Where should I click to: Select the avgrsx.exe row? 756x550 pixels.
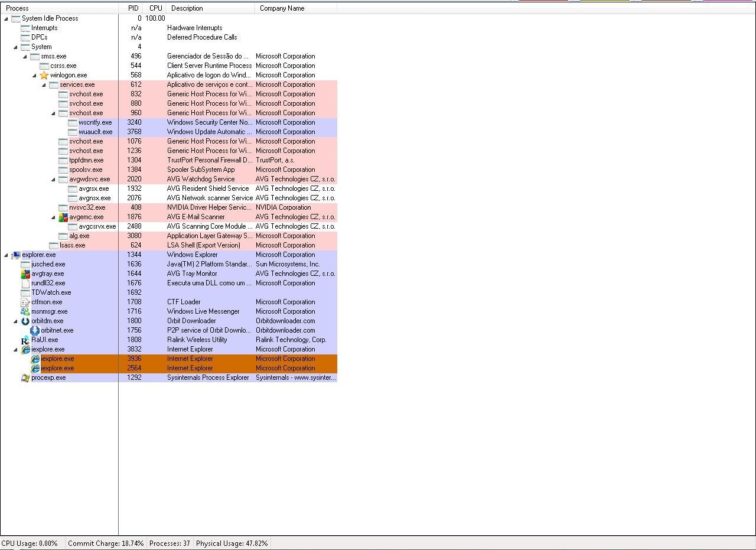click(168, 188)
